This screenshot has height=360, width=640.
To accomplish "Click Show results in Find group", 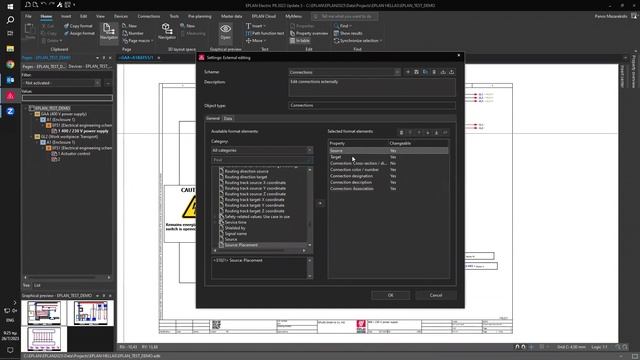I will coord(348,33).
